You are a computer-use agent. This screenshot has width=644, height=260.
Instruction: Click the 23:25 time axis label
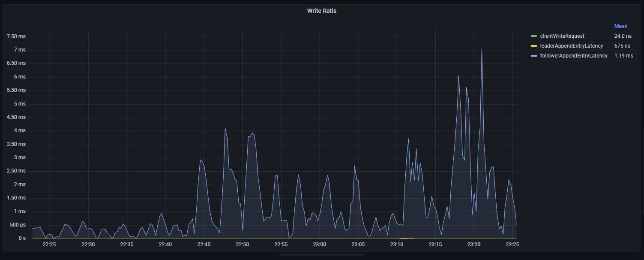click(512, 245)
